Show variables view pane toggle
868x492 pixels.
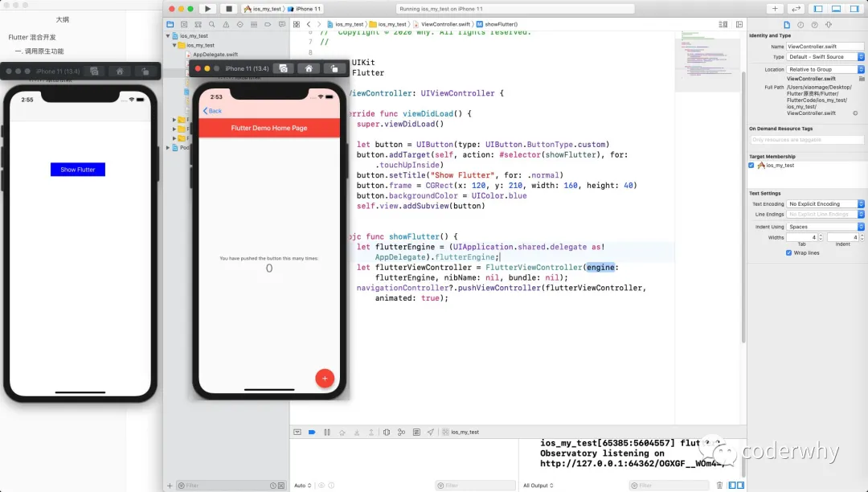pos(732,486)
